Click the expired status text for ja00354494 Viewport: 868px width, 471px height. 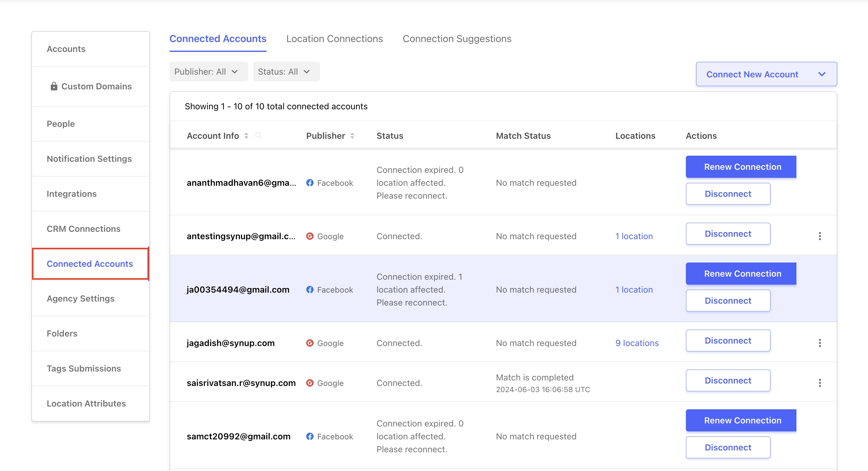(x=420, y=290)
